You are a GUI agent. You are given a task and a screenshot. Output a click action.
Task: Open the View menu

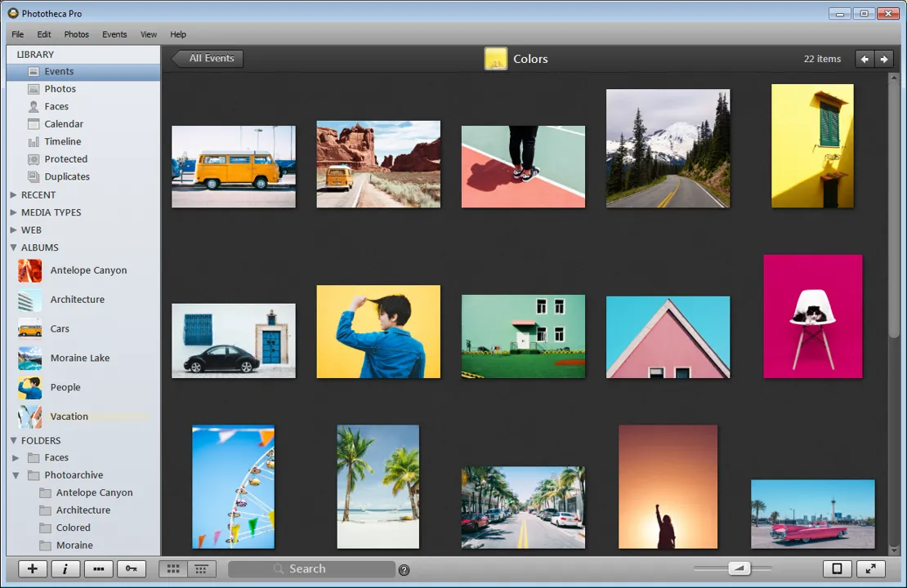point(149,34)
